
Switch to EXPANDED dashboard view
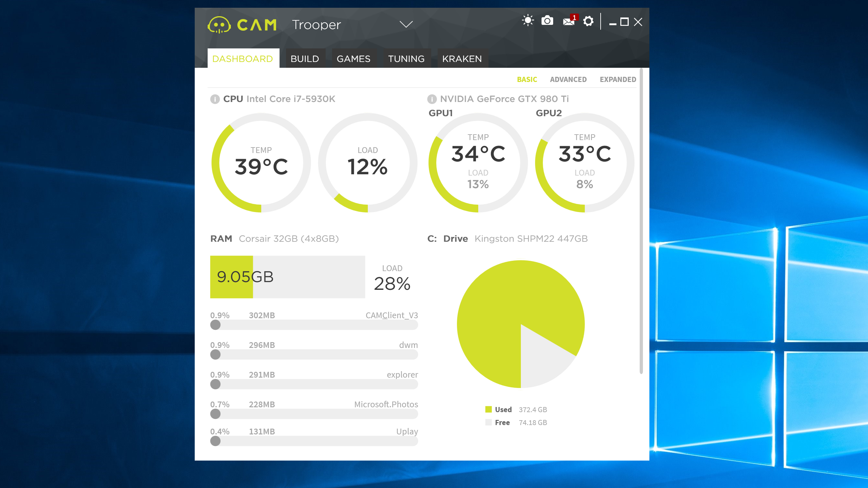618,79
